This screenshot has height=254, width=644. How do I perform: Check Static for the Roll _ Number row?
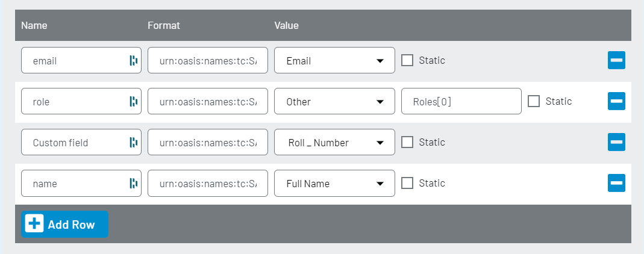(407, 142)
